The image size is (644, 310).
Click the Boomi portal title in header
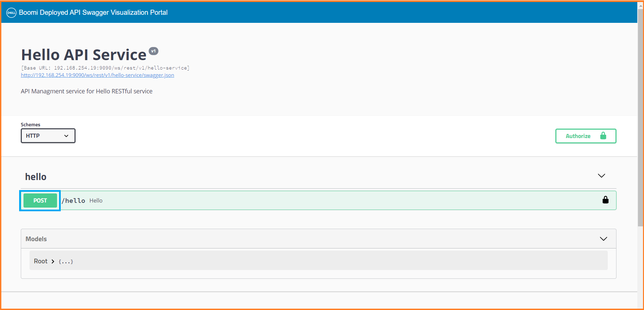pyautogui.click(x=93, y=12)
